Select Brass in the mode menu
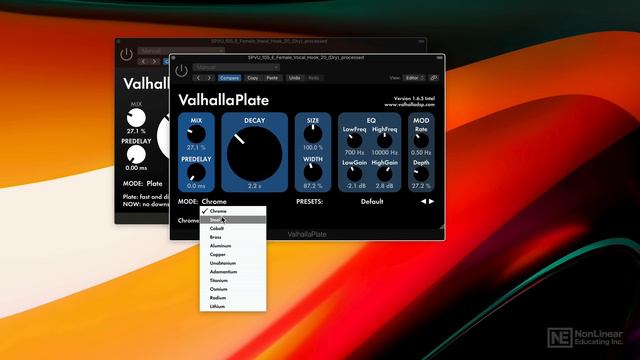 (233, 237)
